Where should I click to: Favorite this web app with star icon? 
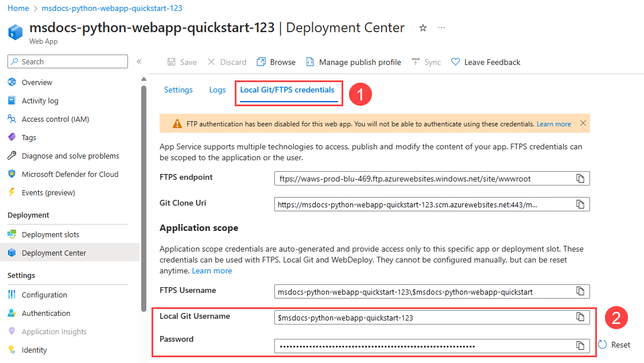click(x=423, y=28)
